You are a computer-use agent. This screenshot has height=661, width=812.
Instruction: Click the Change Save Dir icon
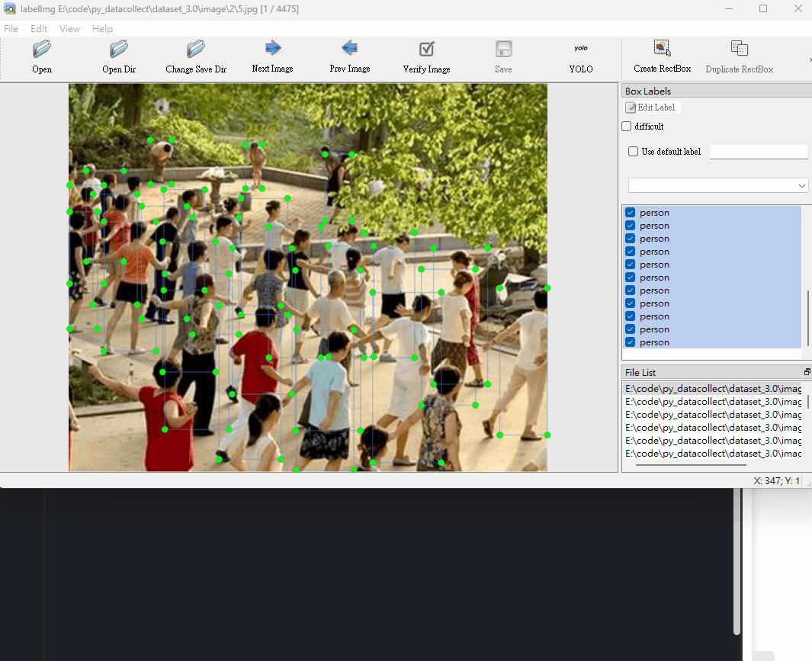click(x=196, y=50)
